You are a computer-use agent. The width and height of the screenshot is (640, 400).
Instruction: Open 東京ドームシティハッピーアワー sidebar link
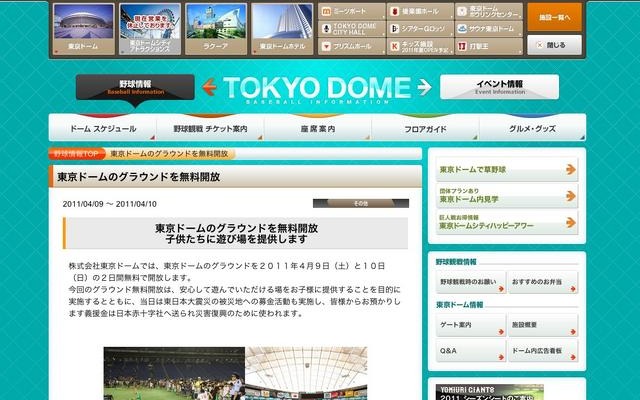(x=507, y=223)
